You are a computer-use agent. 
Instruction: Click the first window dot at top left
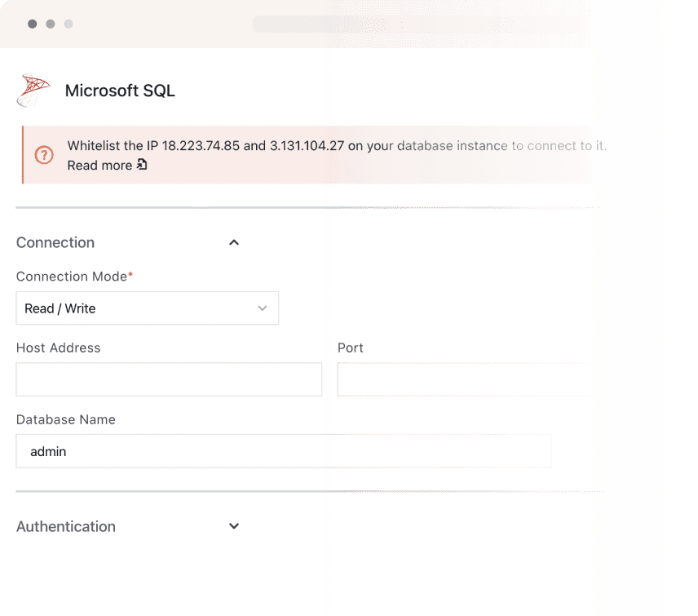(31, 24)
